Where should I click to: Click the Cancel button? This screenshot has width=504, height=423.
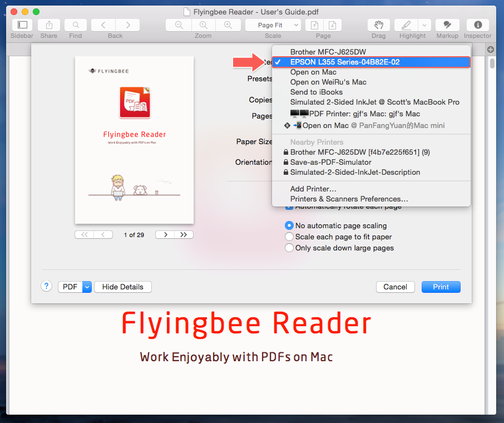(x=395, y=287)
